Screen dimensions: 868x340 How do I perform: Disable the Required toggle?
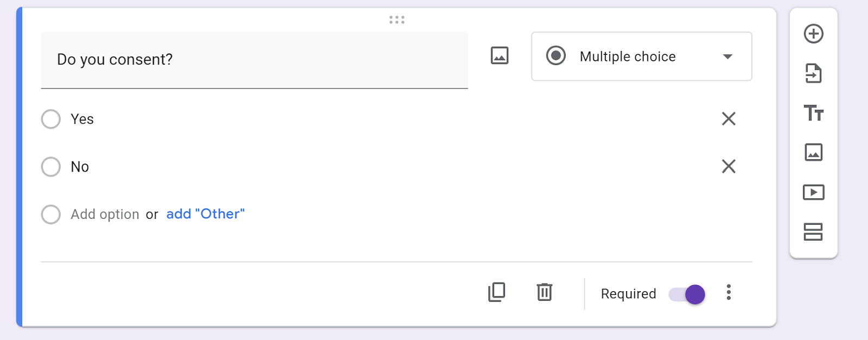click(x=687, y=294)
